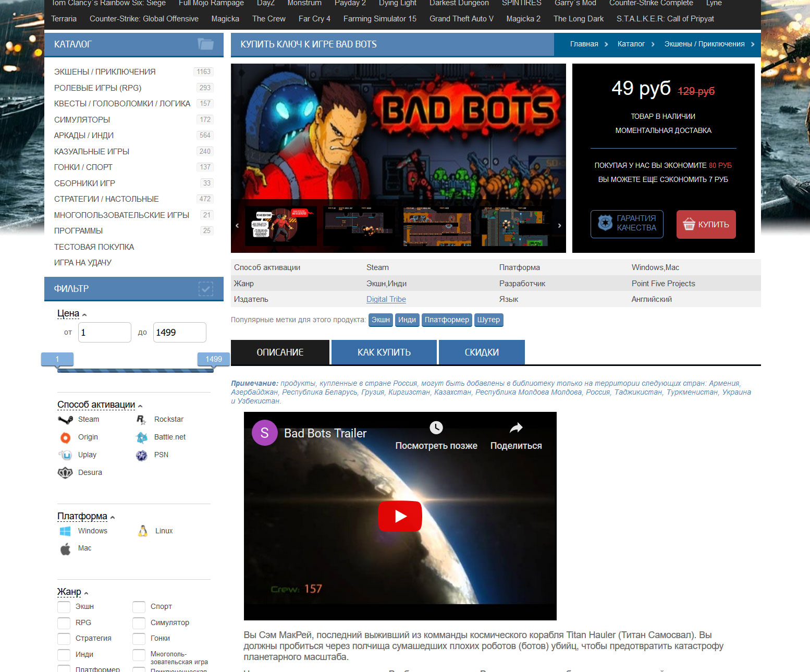The height and width of the screenshot is (672, 810).
Task: Open Grand Theft Auto V link
Action: (x=461, y=19)
